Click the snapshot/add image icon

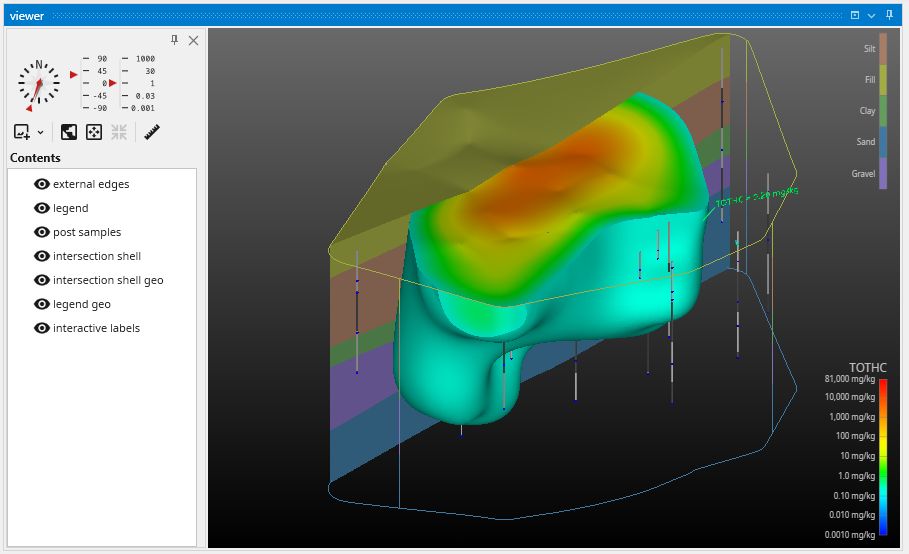[x=22, y=132]
